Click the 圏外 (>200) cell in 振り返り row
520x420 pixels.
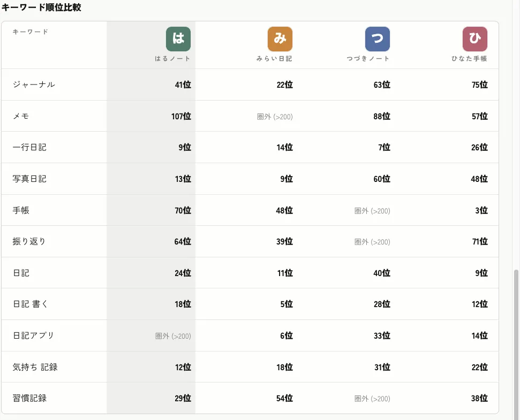click(x=372, y=242)
